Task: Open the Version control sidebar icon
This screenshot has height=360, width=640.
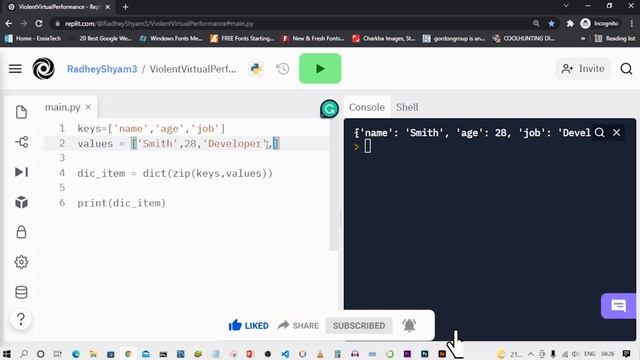Action: (x=21, y=142)
